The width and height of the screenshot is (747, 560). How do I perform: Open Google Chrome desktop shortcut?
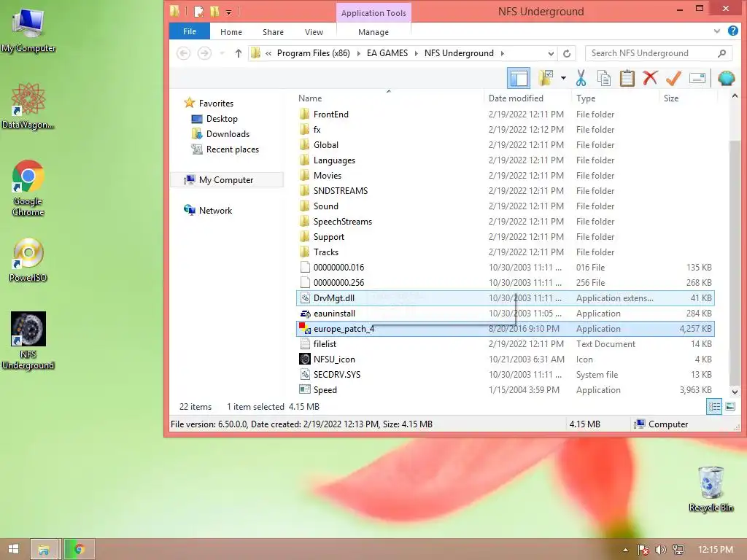[x=28, y=188]
